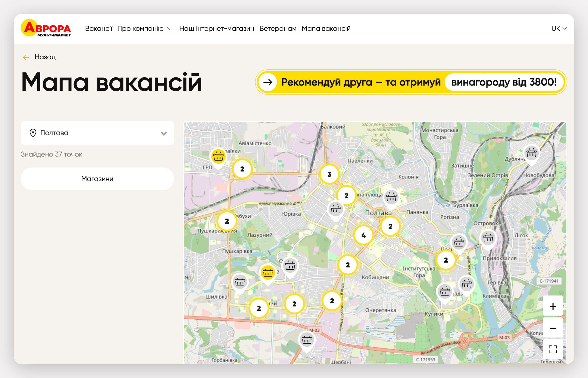Open Мапа вакансій in the navigation

(x=326, y=28)
